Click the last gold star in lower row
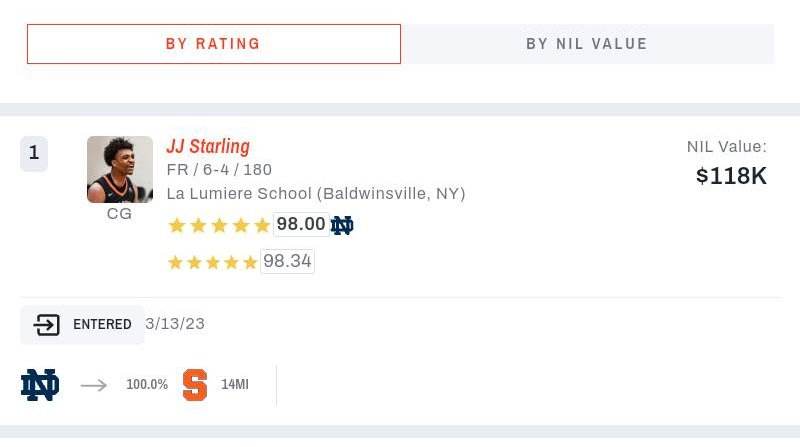This screenshot has height=447, width=800. click(x=250, y=262)
